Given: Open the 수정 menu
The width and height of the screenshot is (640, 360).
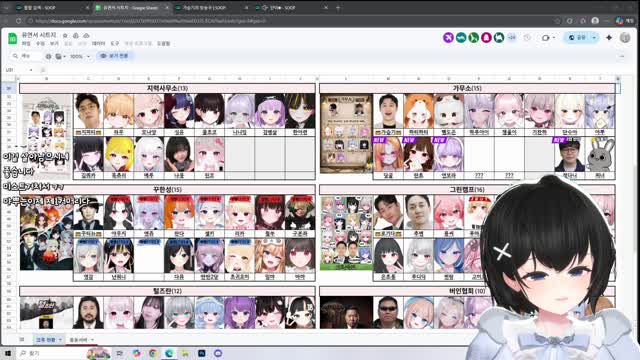Looking at the screenshot, I should click(40, 43).
